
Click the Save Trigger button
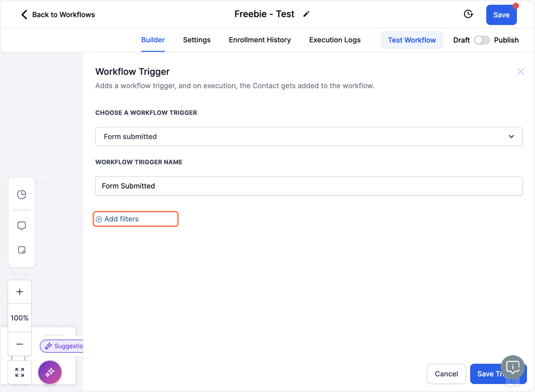(498, 374)
